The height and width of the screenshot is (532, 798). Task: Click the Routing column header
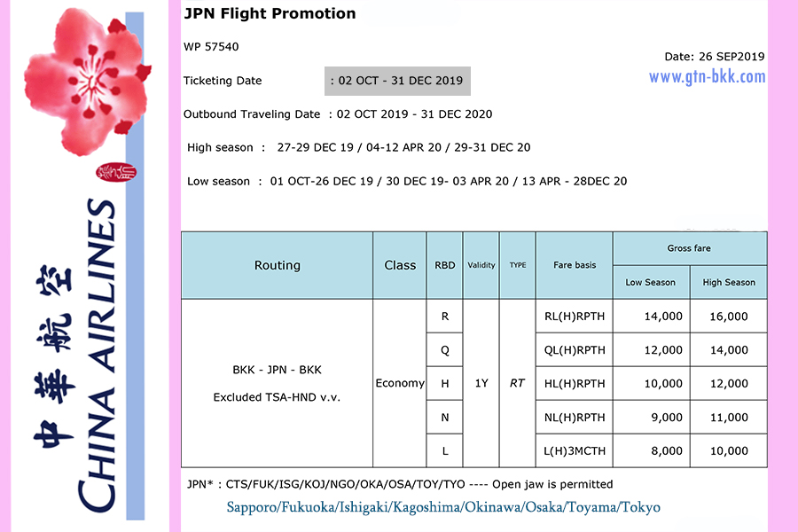(277, 265)
